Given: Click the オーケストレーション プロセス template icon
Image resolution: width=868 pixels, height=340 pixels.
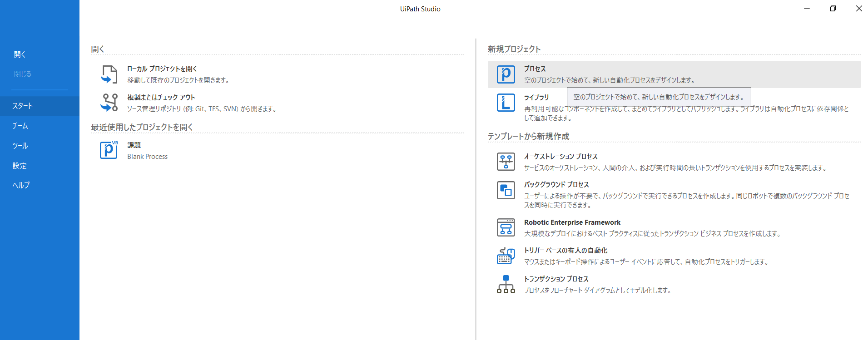Looking at the screenshot, I should pos(506,162).
